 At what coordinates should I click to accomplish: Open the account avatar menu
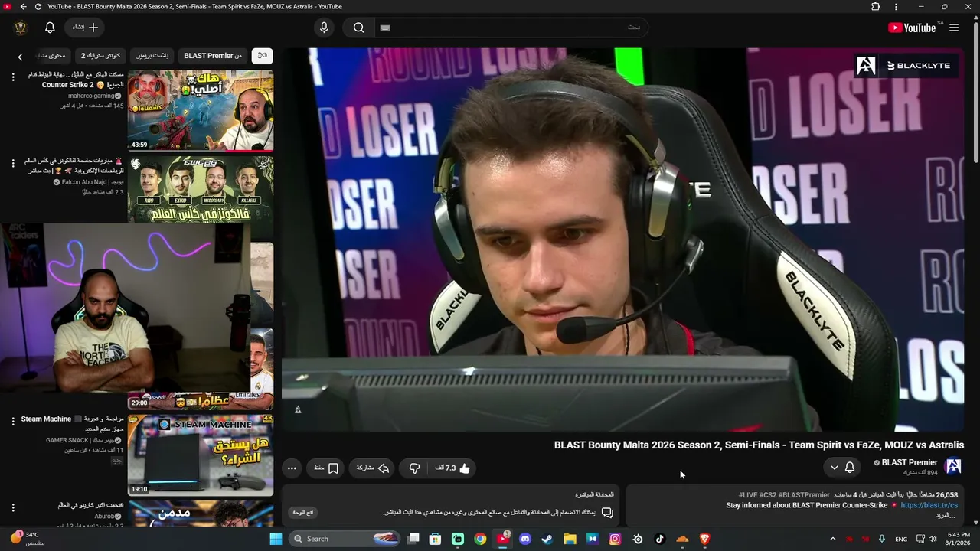[x=21, y=28]
